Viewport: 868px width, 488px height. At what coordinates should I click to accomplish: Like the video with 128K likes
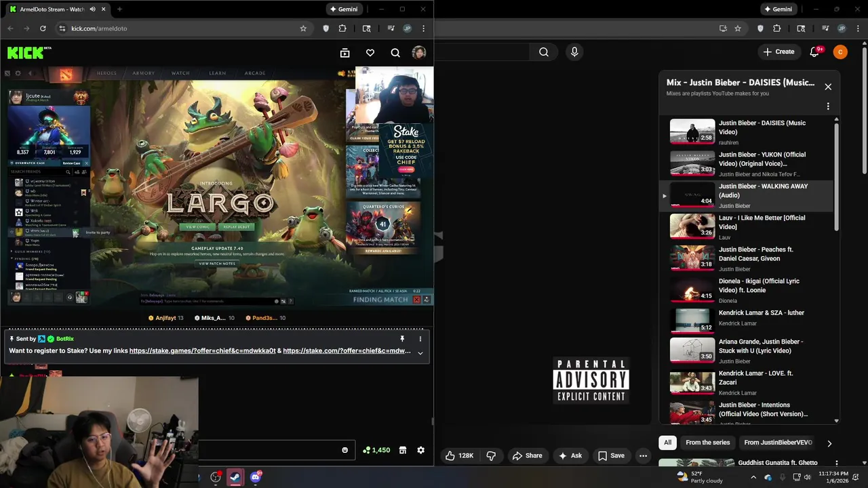460,455
